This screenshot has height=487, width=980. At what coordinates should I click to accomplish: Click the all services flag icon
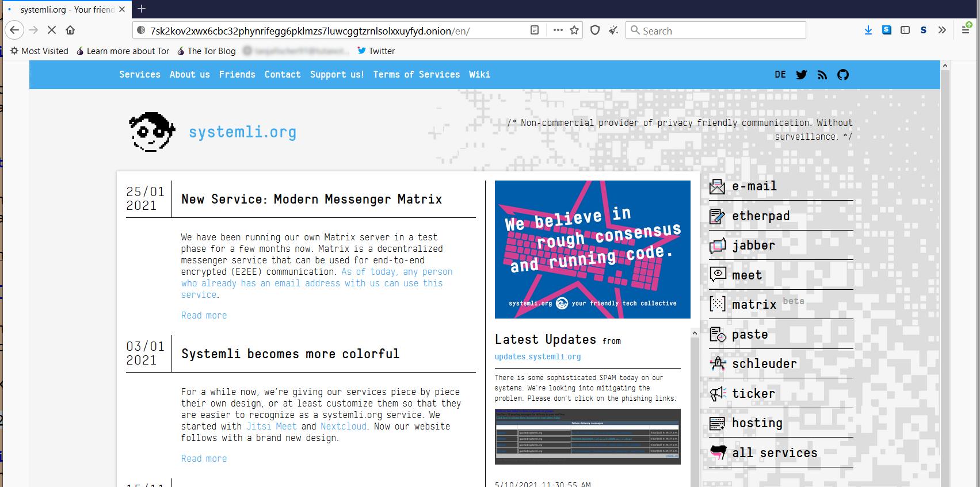pyautogui.click(x=717, y=453)
